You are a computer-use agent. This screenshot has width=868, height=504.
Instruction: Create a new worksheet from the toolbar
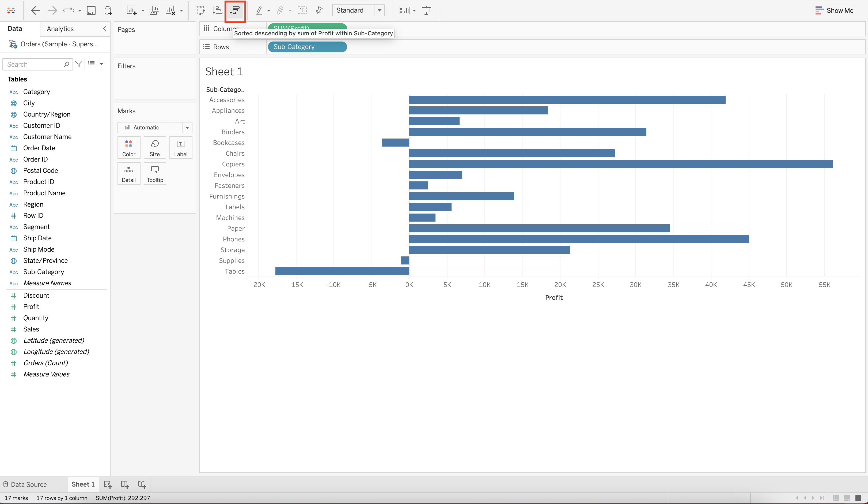131,10
